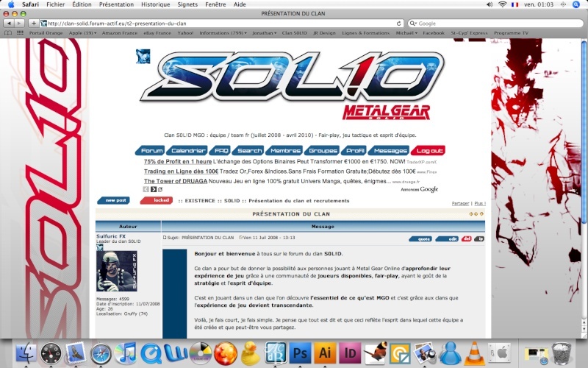Click the Sulfuric FX author name

111,236
